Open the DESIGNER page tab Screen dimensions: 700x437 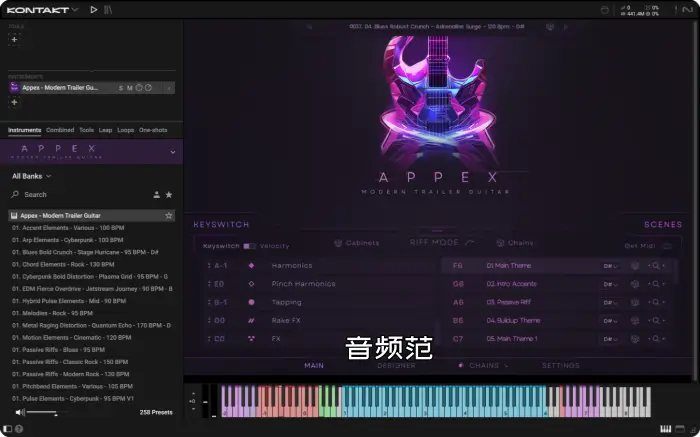tap(396, 366)
